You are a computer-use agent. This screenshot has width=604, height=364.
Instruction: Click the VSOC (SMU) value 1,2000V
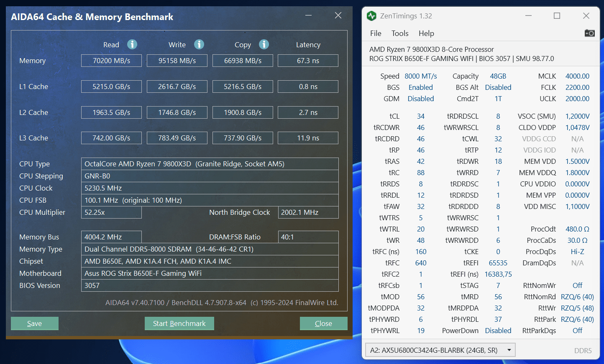tap(577, 116)
